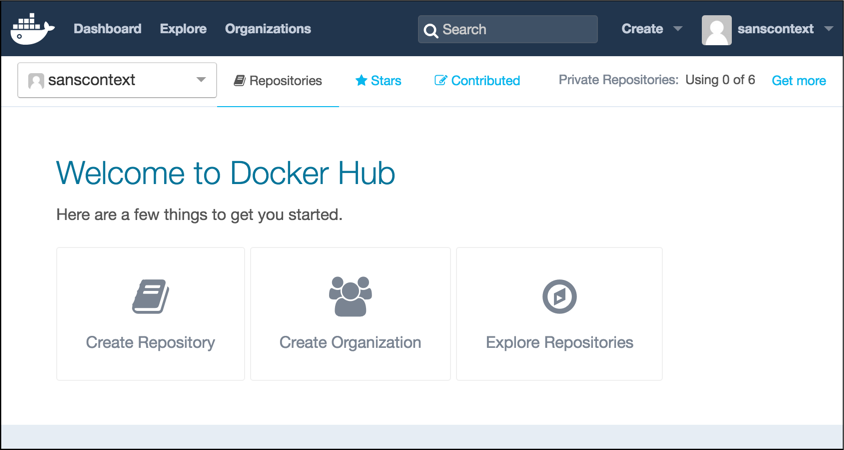Switch to the Repositories tab
This screenshot has height=450, width=844.
tap(278, 81)
